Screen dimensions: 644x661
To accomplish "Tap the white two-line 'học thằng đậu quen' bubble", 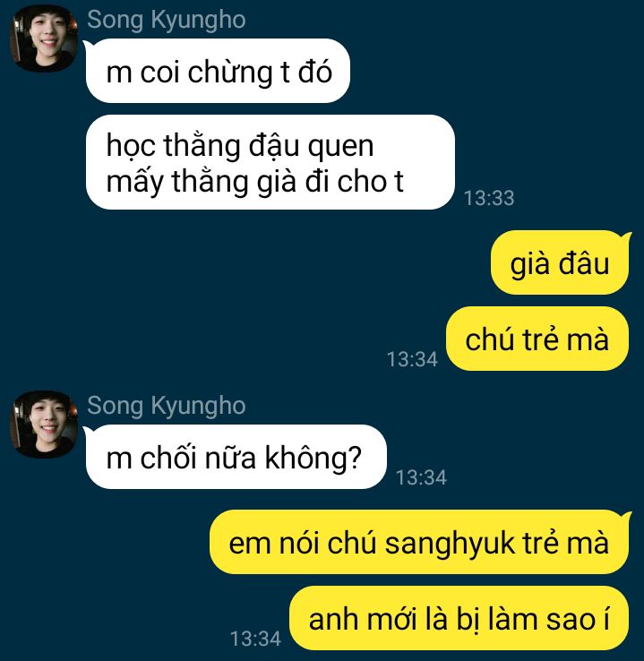I will 270,162.
